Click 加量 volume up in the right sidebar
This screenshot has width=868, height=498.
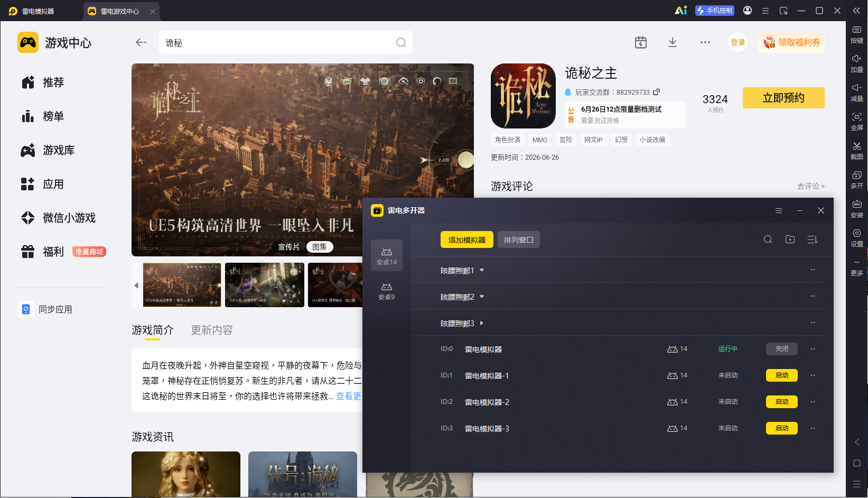click(x=857, y=63)
